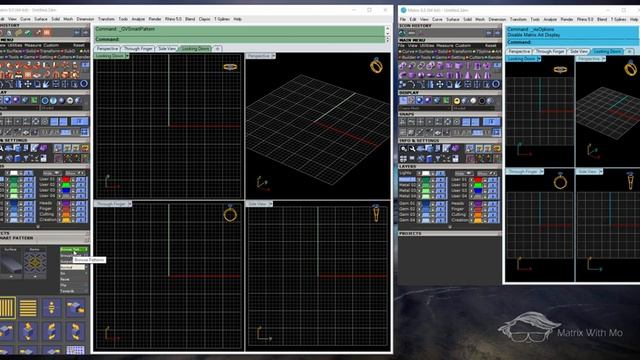The height and width of the screenshot is (360, 640).
Task: Click ring icon in left window Through Finger viewport
Action: (230, 214)
